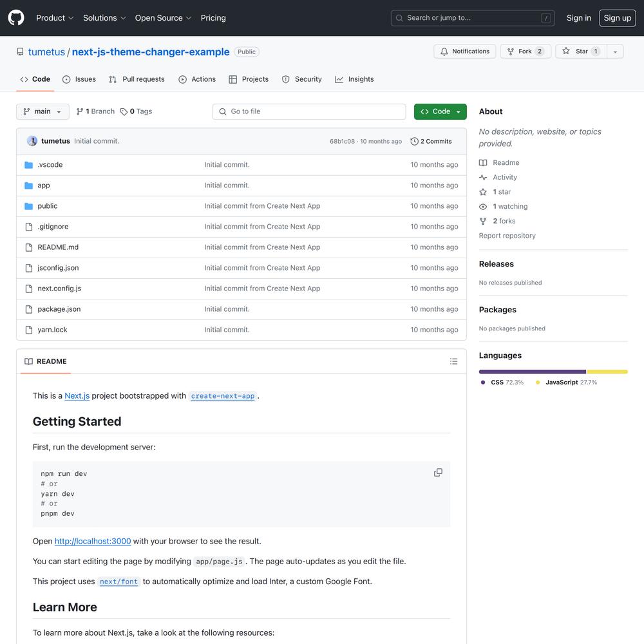Switch to the Pull requests tab
Screen dimensions: 644x644
[x=137, y=79]
